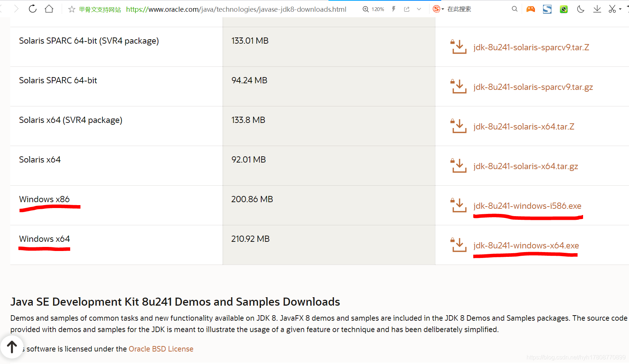Click the share page icon in address bar

(407, 9)
